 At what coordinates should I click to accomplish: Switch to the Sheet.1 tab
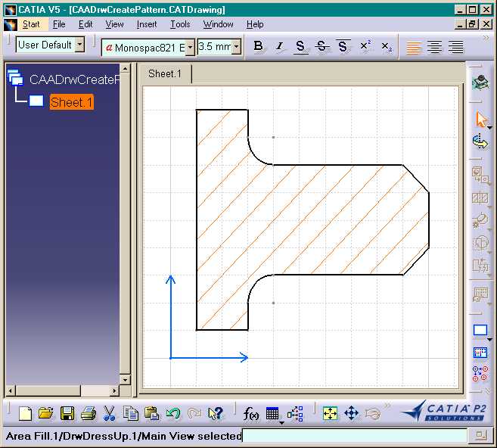point(165,74)
